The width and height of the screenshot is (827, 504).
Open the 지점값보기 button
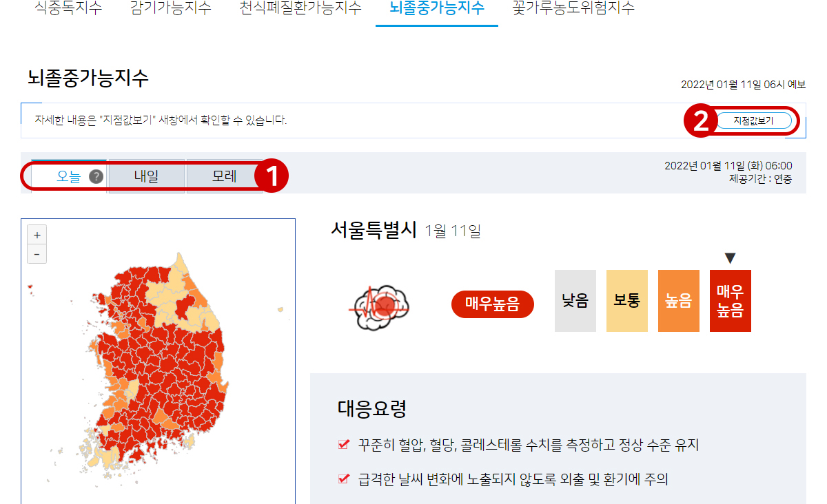tap(753, 120)
